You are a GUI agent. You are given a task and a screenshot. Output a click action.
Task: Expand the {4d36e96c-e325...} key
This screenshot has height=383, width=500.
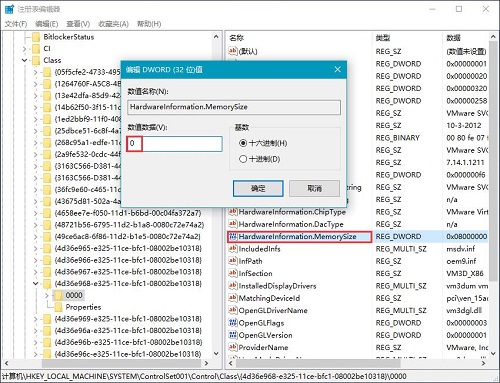tap(35, 354)
